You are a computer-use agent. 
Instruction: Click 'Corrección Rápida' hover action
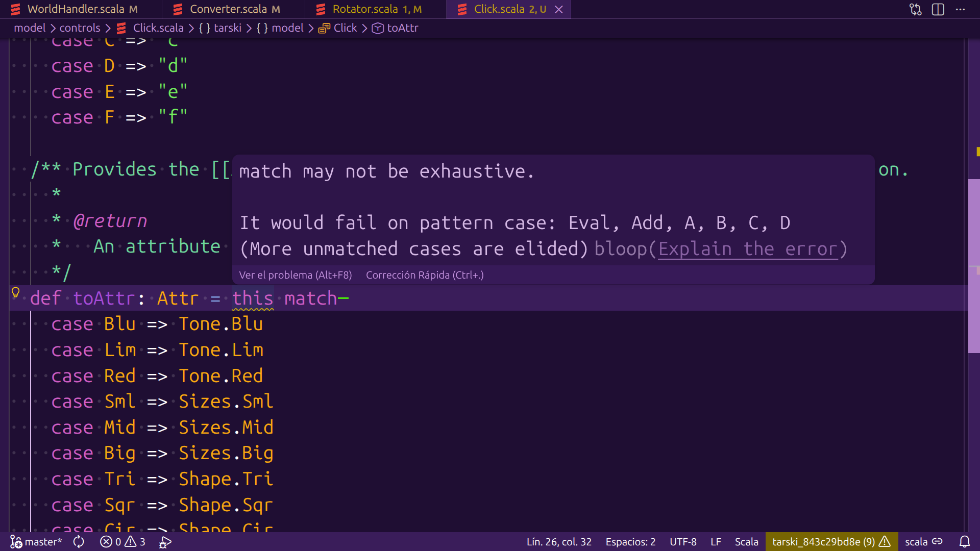[x=424, y=275]
